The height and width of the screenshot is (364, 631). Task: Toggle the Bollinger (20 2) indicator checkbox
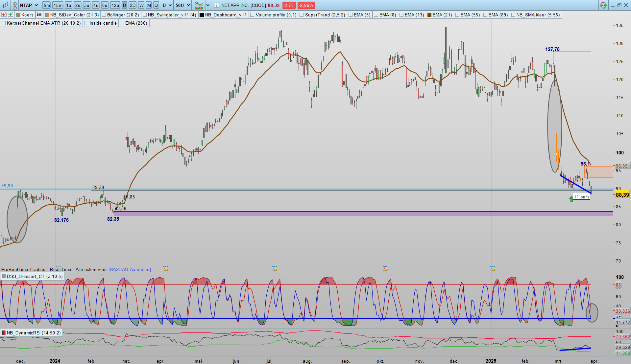pos(104,15)
